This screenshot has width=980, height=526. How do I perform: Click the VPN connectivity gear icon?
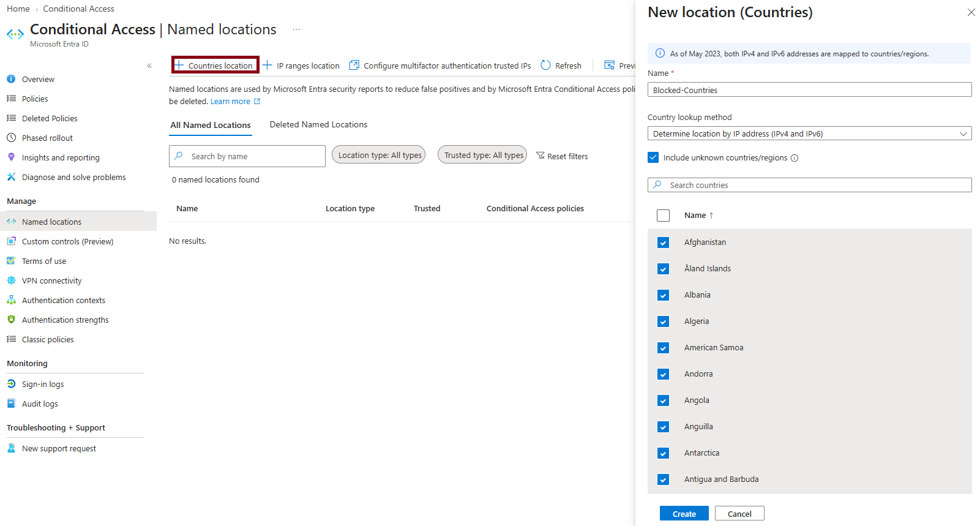click(x=11, y=280)
